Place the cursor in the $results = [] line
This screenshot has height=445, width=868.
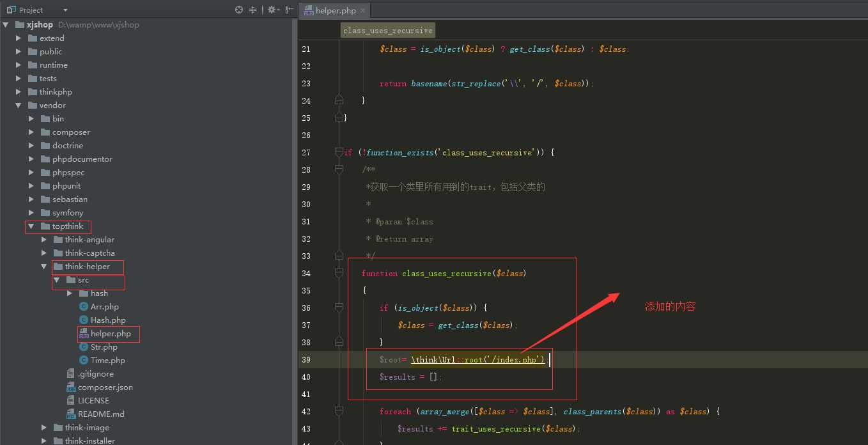click(410, 377)
